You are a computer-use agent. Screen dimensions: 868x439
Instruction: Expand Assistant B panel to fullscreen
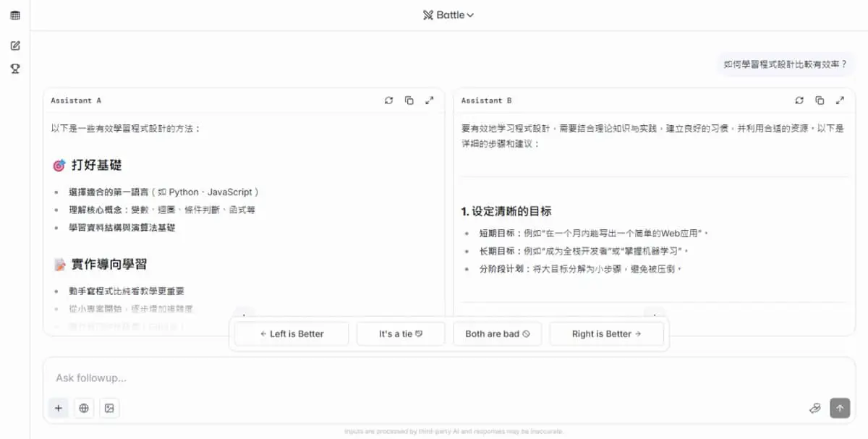tap(840, 101)
